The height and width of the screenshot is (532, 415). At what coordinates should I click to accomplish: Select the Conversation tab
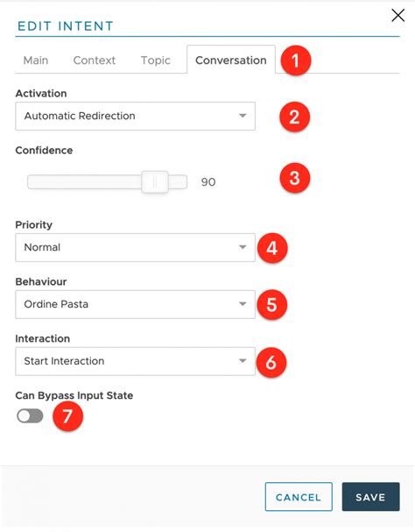click(231, 60)
